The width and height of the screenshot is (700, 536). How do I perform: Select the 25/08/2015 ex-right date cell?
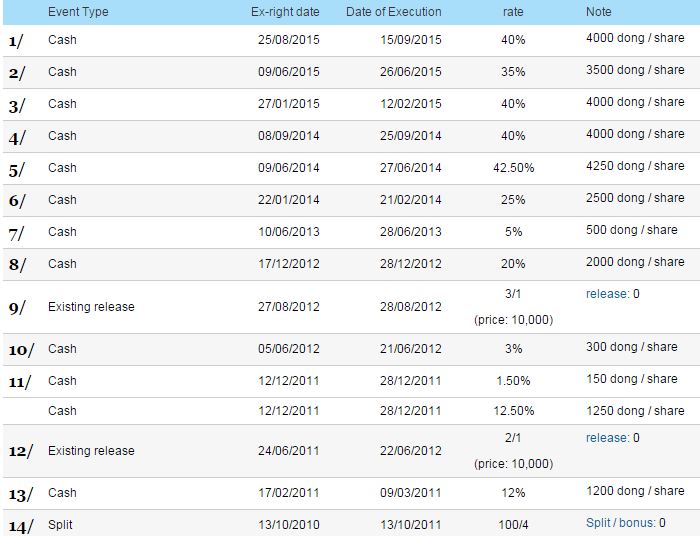point(289,40)
